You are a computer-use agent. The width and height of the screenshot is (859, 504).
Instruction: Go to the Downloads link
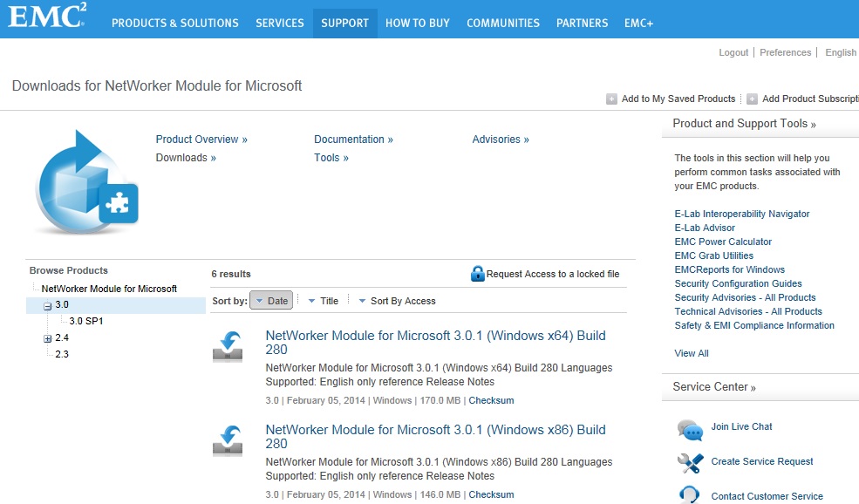[x=186, y=158]
